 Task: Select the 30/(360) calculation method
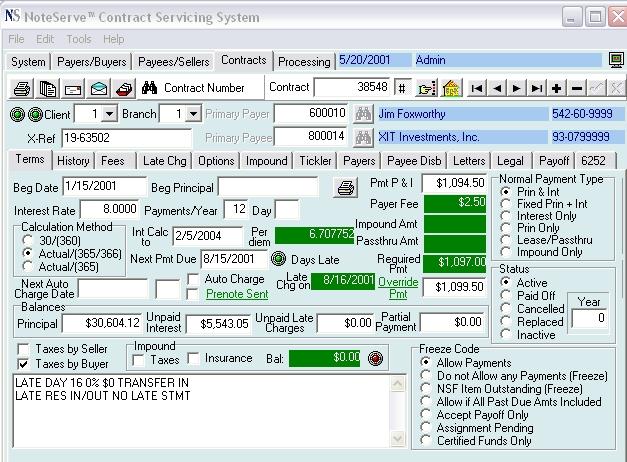[28, 240]
